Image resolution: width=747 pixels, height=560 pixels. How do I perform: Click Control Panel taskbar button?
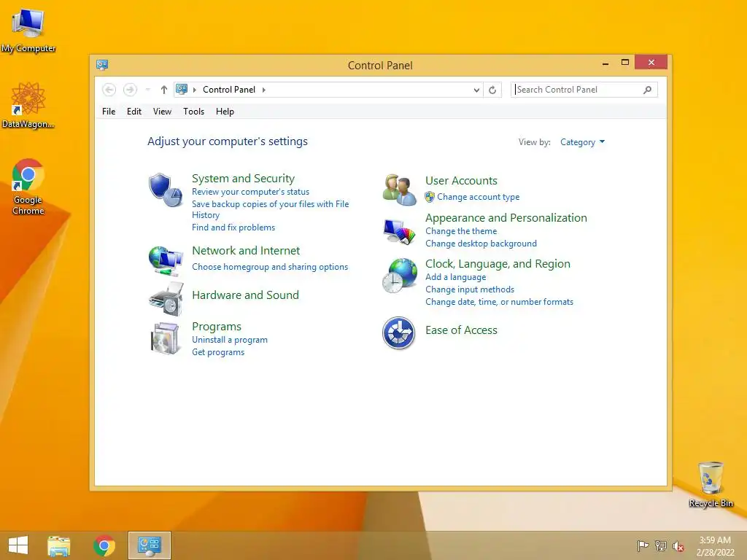(x=149, y=545)
